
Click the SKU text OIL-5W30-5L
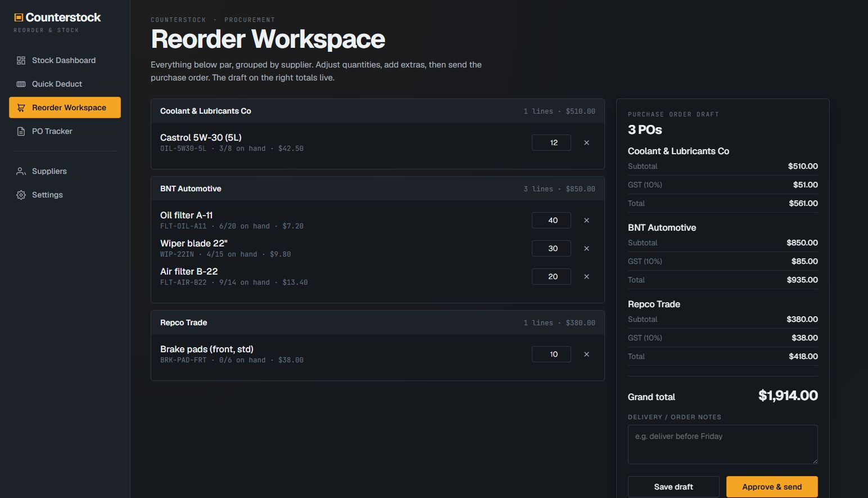click(183, 149)
